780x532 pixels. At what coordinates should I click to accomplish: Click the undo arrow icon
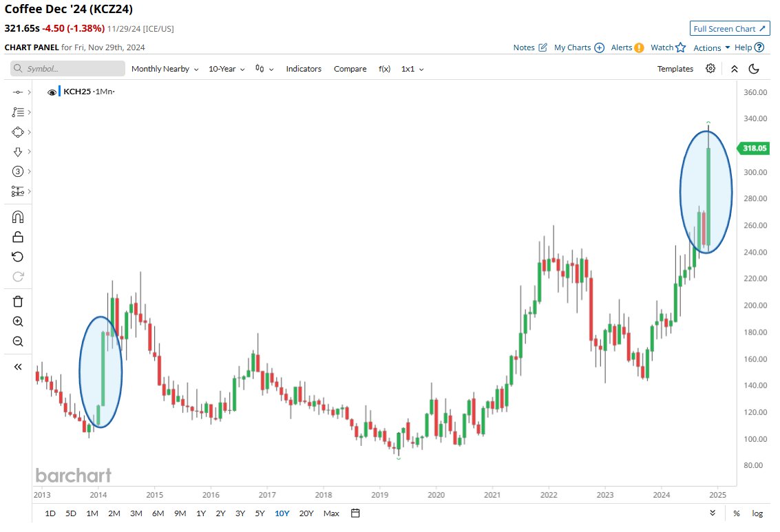point(18,257)
